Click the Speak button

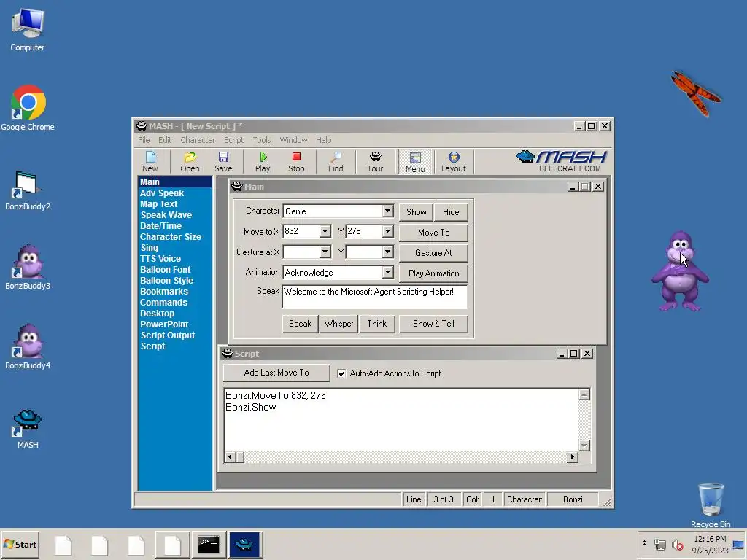(300, 324)
